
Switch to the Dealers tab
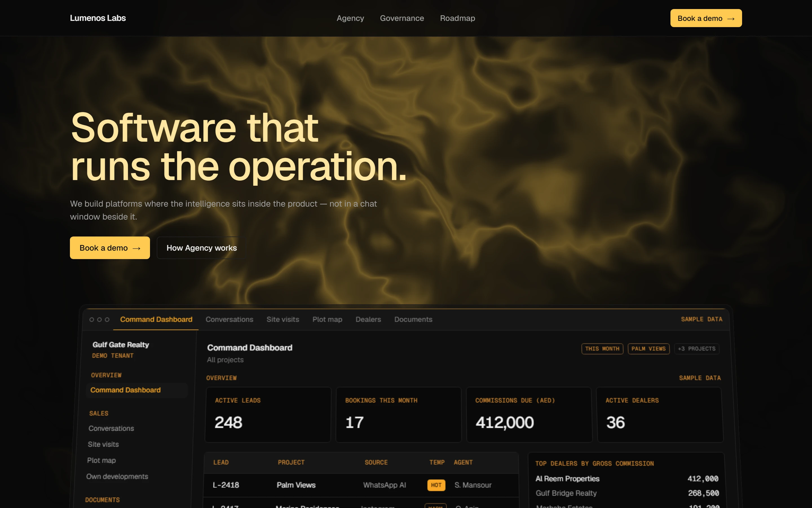click(x=368, y=319)
